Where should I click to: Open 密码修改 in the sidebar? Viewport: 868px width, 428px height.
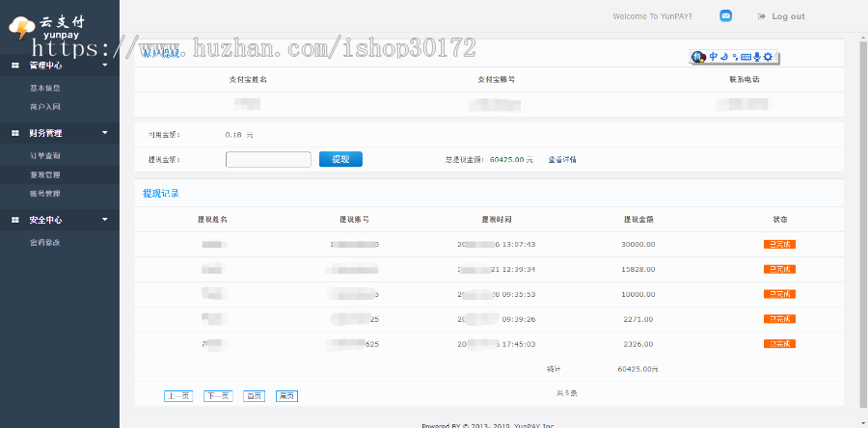45,242
